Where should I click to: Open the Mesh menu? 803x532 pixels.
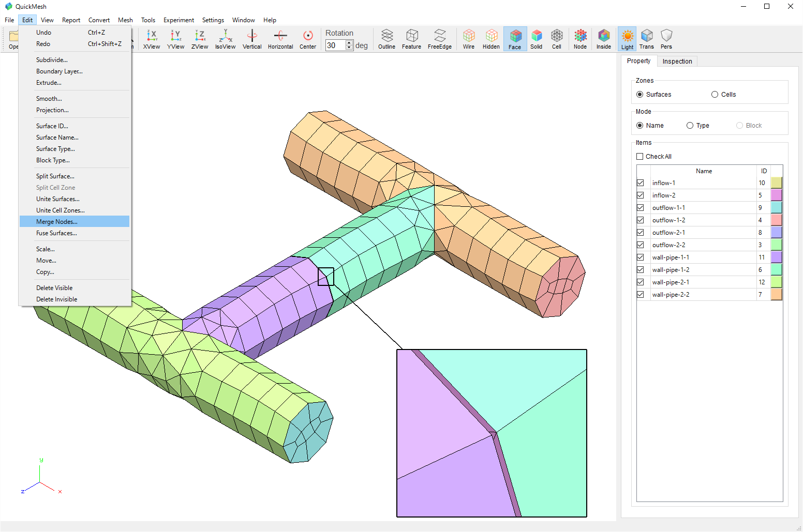coord(125,20)
